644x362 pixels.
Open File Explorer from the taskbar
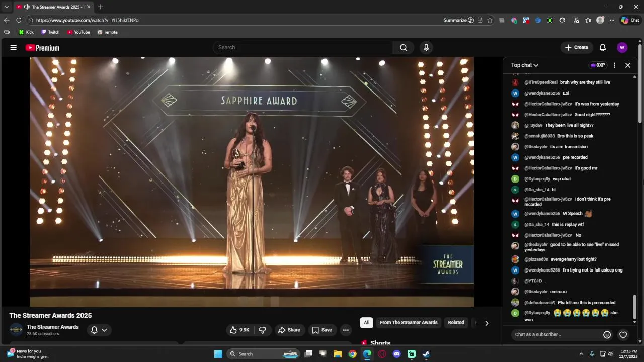[x=338, y=354]
